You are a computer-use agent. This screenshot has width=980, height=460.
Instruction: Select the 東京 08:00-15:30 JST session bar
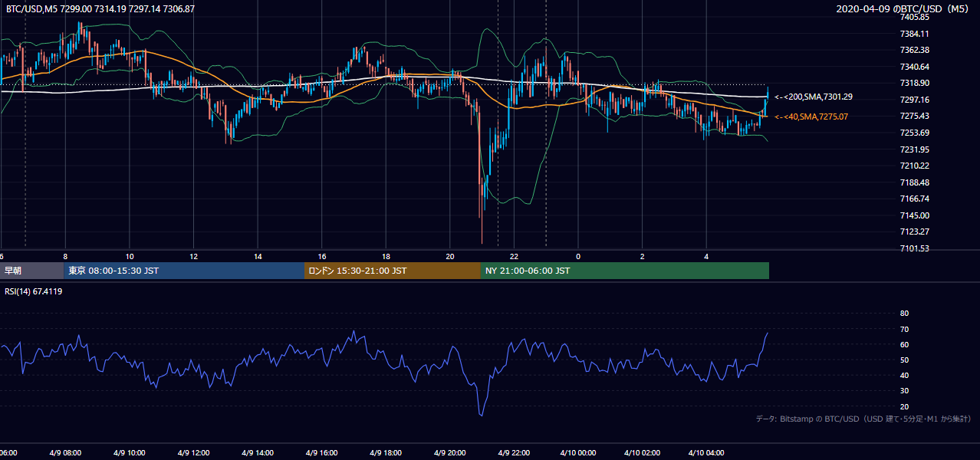184,271
